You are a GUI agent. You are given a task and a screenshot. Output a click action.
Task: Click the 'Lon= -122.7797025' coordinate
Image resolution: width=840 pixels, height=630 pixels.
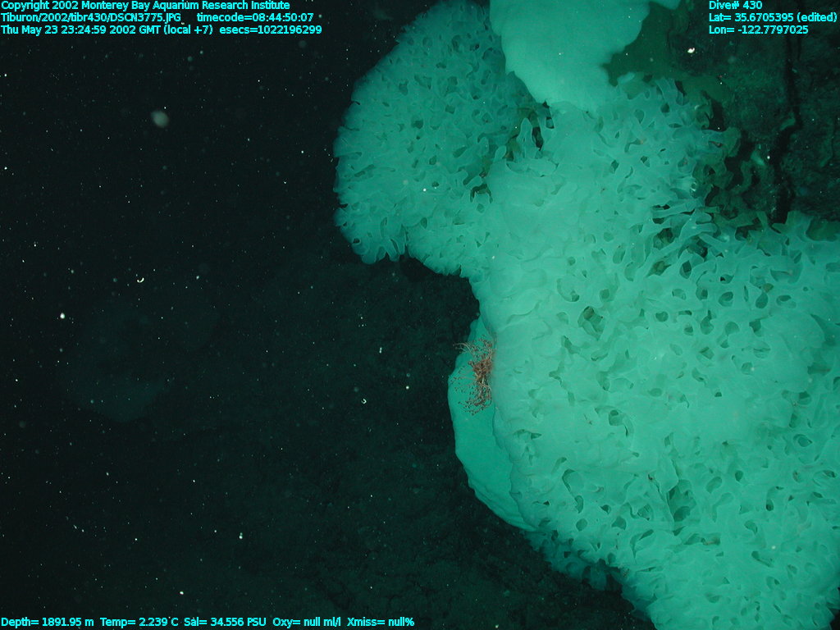coord(759,30)
